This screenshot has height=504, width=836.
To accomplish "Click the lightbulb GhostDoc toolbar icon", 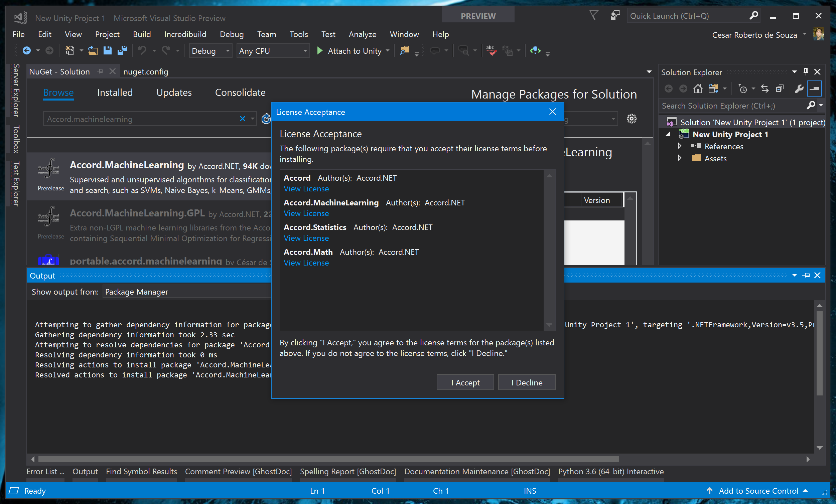I will 535,51.
